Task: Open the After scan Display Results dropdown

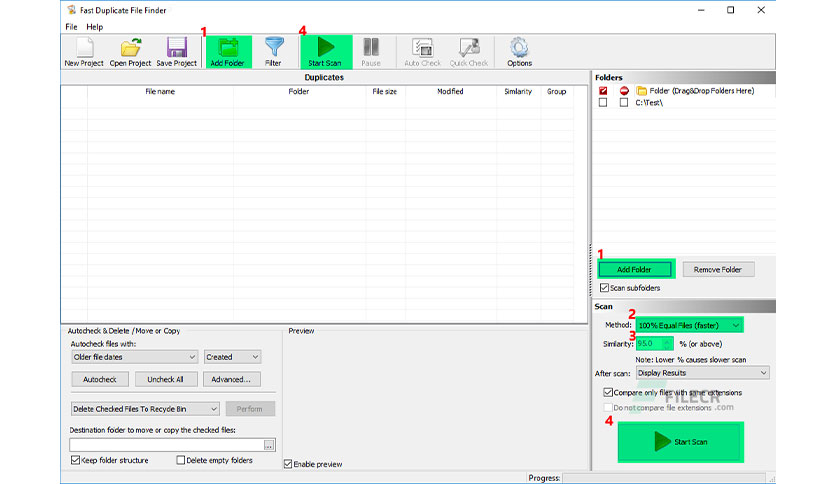Action: 703,373
